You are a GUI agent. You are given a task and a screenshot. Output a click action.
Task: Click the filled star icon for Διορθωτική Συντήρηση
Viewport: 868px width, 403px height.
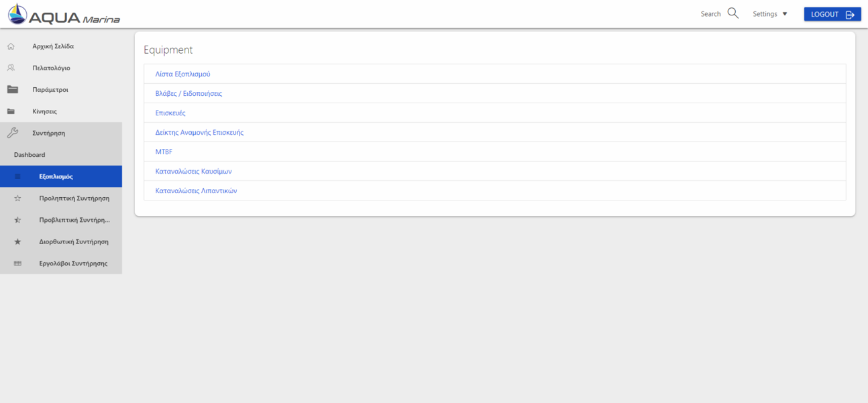[17, 241]
